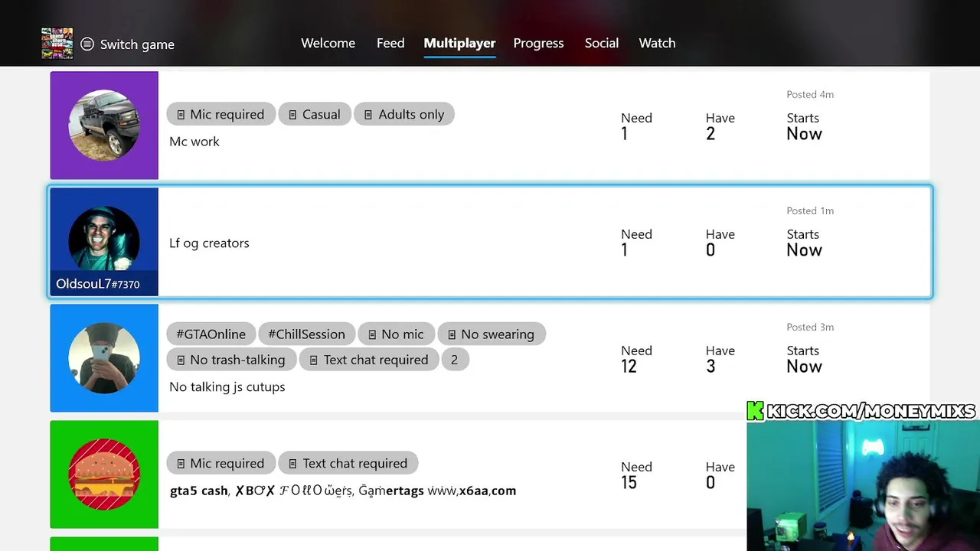Click the OldsouL7#7370 gamertag
Image resolution: width=980 pixels, height=551 pixels.
pyautogui.click(x=98, y=284)
